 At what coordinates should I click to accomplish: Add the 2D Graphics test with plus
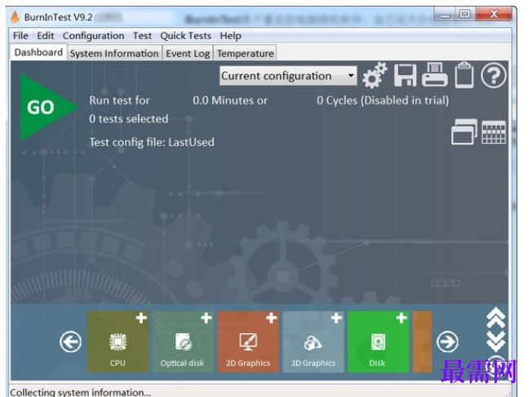(271, 319)
